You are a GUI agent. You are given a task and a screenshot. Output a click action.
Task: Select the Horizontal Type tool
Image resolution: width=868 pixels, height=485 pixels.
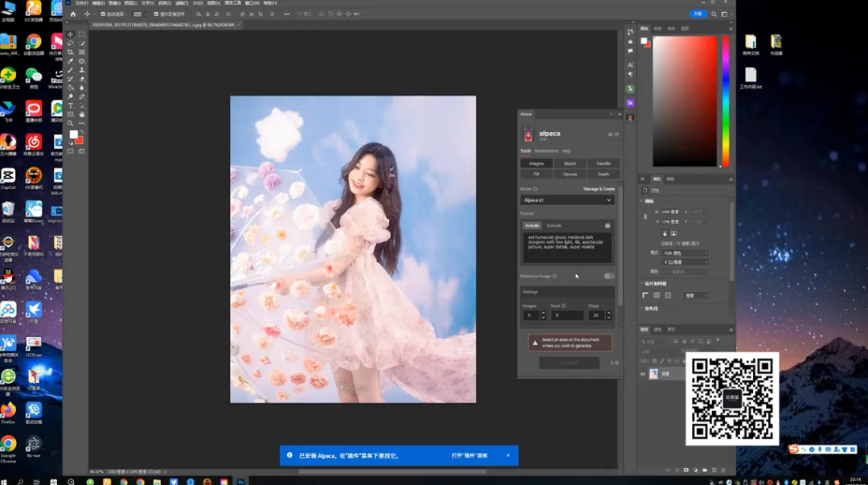(x=71, y=105)
